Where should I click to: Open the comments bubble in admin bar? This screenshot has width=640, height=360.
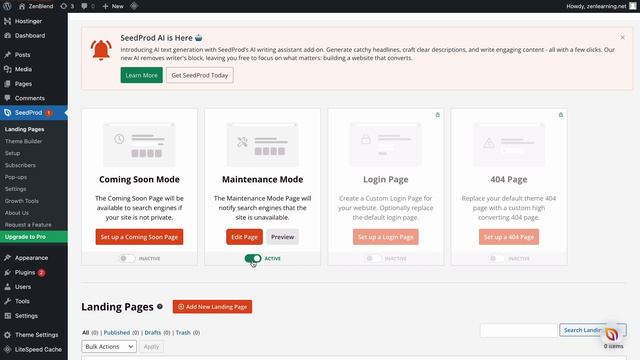click(88, 6)
